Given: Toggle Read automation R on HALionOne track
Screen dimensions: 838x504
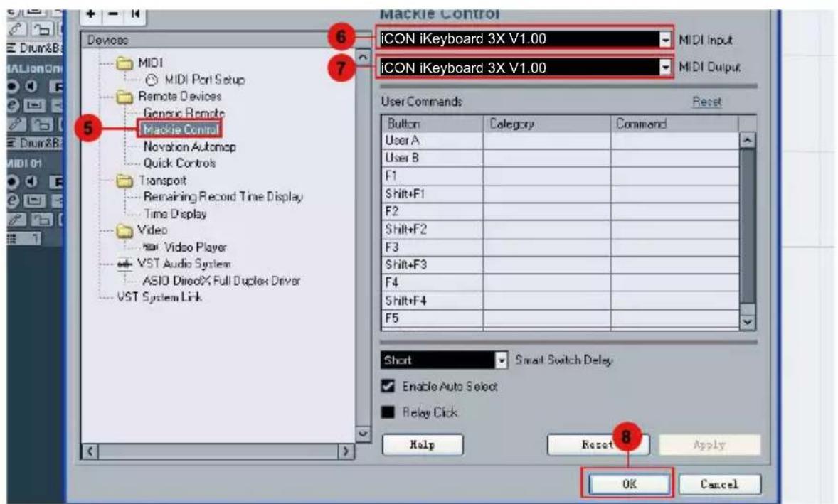Looking at the screenshot, I should click(x=56, y=87).
